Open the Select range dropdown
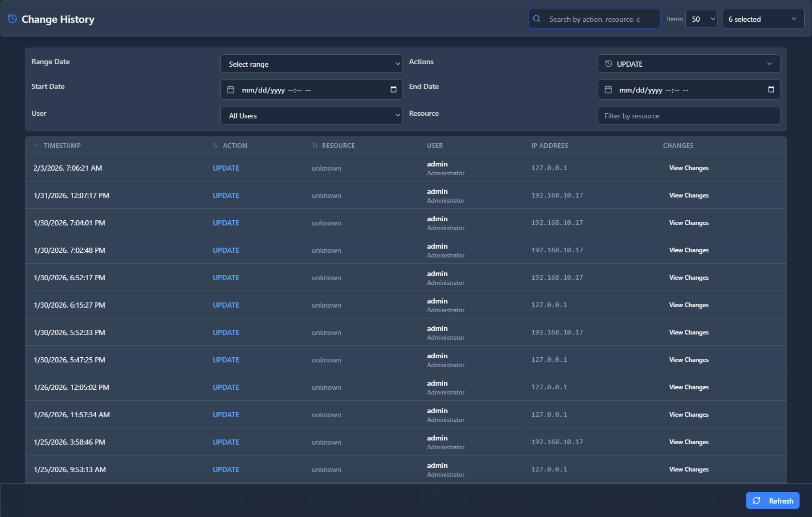Screen dimensions: 812x517 (x=311, y=64)
